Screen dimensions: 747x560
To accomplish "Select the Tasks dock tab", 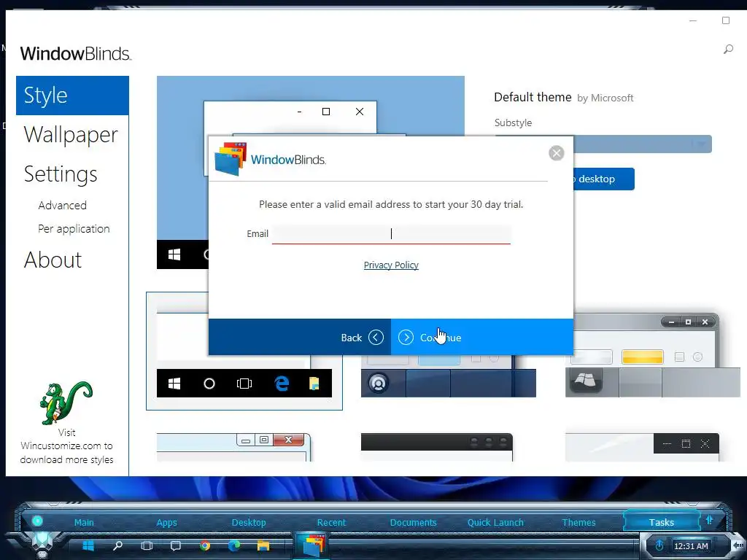I will point(661,522).
